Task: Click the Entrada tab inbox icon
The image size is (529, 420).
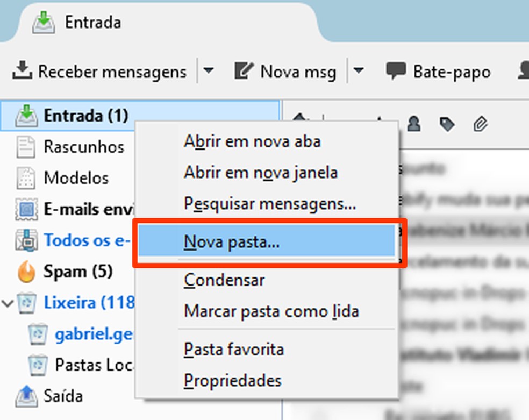Action: [x=44, y=22]
